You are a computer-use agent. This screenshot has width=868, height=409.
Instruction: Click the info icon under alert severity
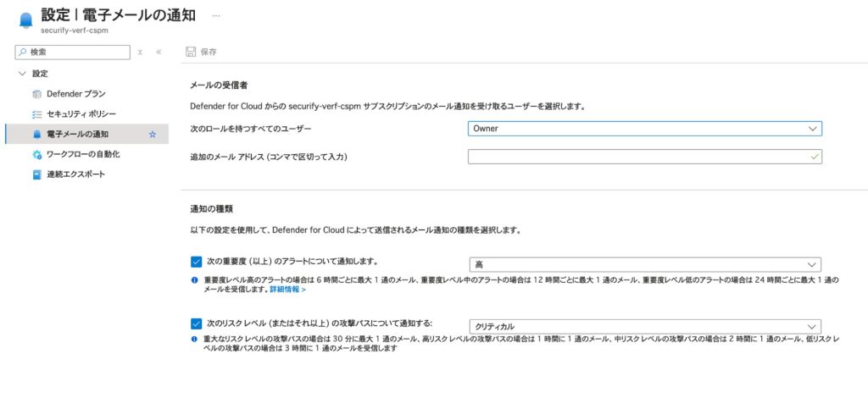pyautogui.click(x=195, y=280)
